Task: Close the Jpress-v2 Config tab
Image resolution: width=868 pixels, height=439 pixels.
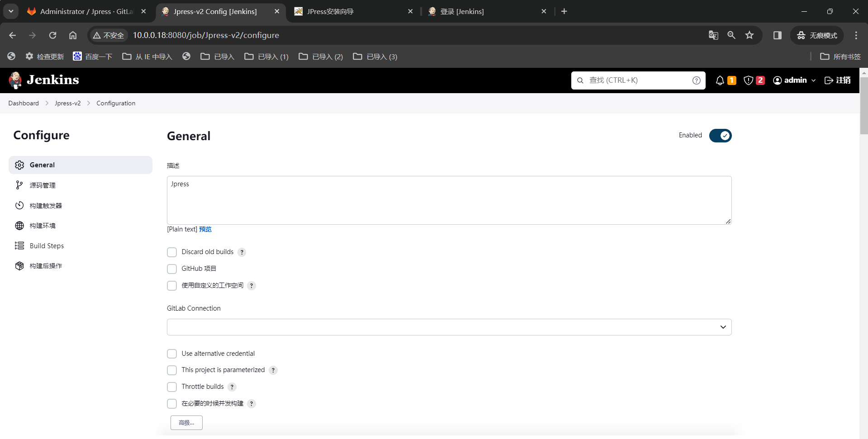Action: pyautogui.click(x=277, y=11)
